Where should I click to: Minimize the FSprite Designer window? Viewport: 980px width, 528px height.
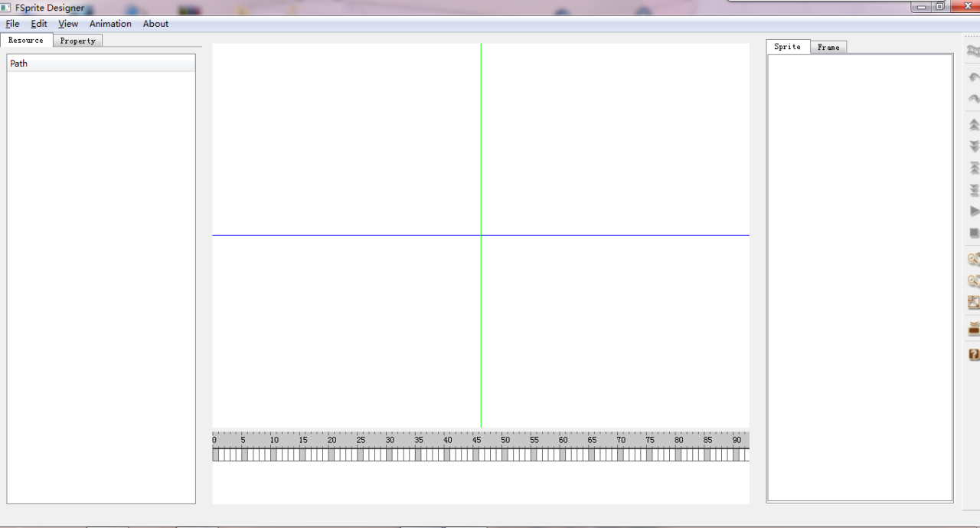(920, 7)
